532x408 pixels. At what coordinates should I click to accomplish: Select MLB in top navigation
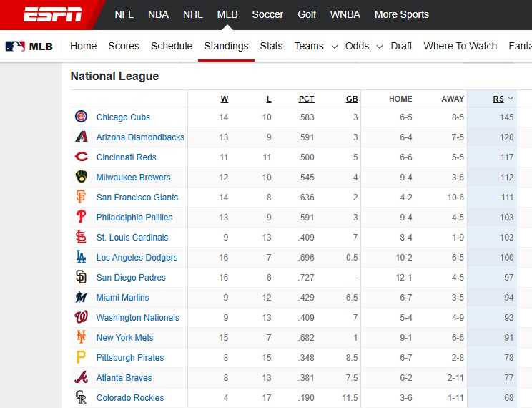227,14
